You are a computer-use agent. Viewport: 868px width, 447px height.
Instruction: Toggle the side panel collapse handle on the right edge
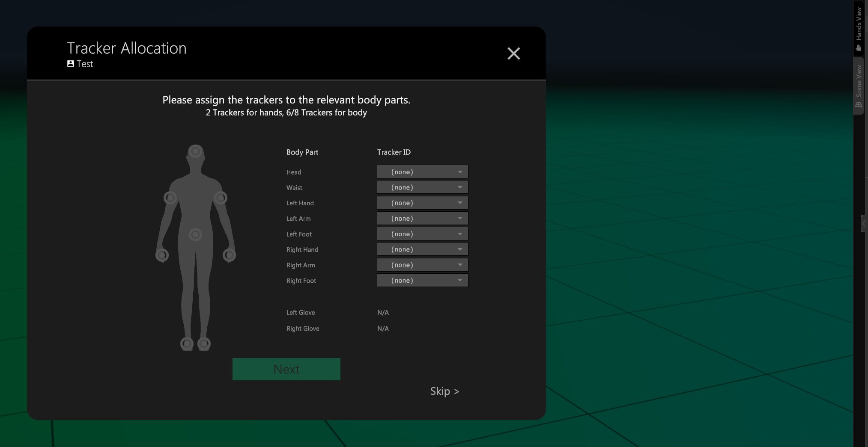(x=864, y=224)
